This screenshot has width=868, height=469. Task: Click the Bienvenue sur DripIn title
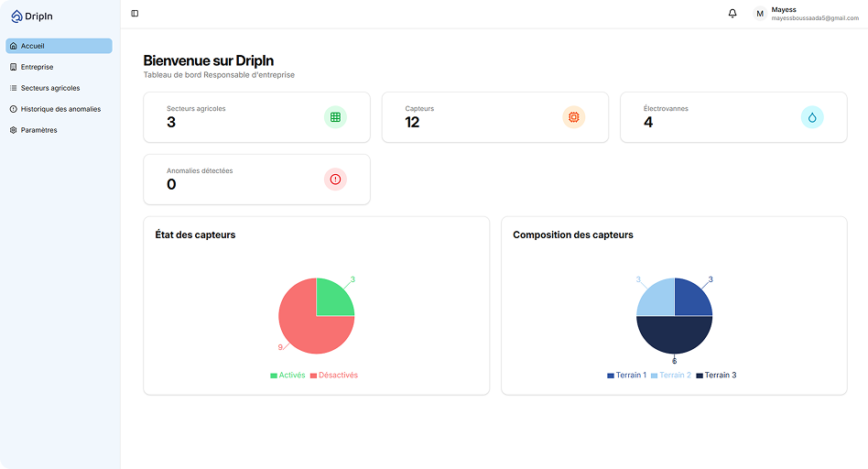[209, 60]
